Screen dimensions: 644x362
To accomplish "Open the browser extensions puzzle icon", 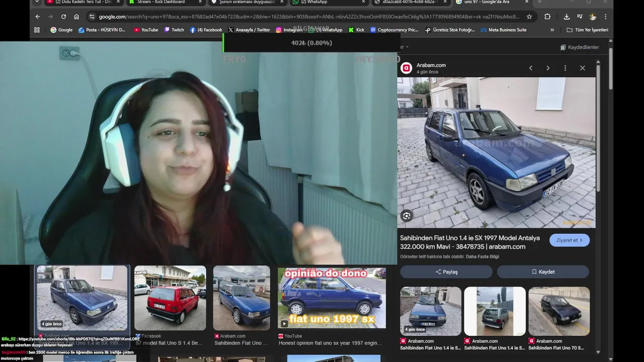I will click(x=547, y=17).
